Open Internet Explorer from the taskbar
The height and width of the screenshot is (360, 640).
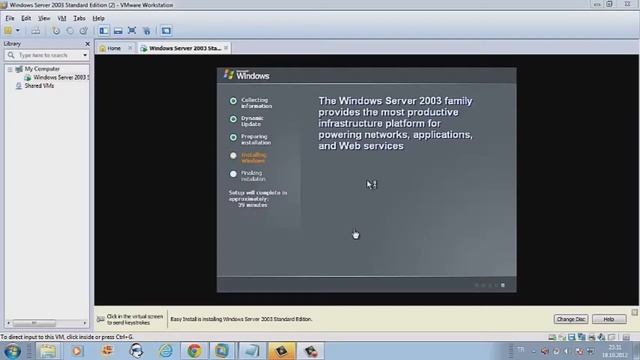[165, 351]
